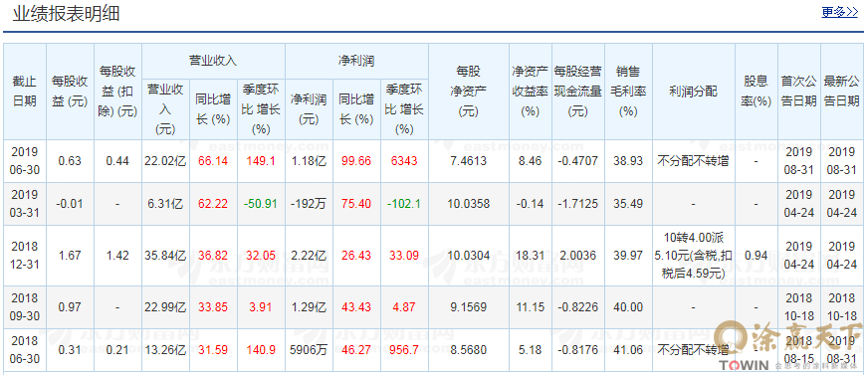Click the 净利润 group header
This screenshot has height=375, width=868.
point(356,61)
